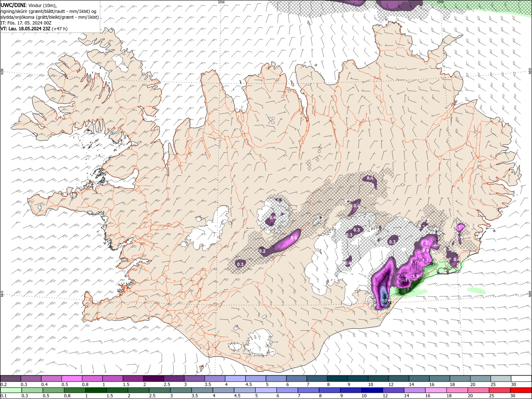Select the 25 pale grey upper-row swatch
The height and width of the screenshot is (399, 532).
coord(500,379)
